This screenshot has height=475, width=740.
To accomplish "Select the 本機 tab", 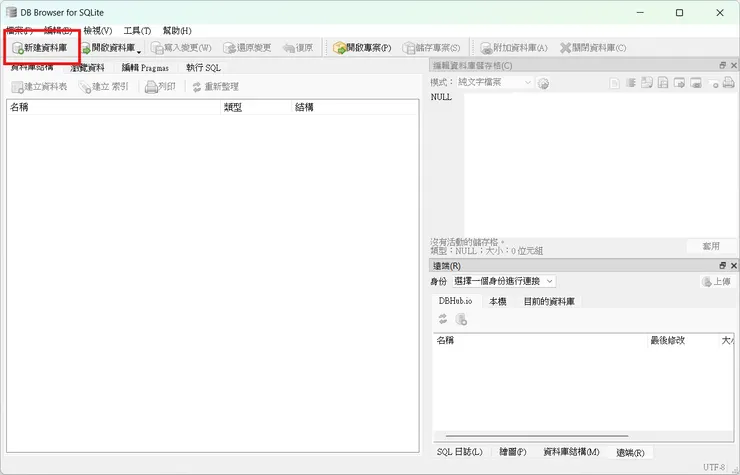I will (x=497, y=301).
